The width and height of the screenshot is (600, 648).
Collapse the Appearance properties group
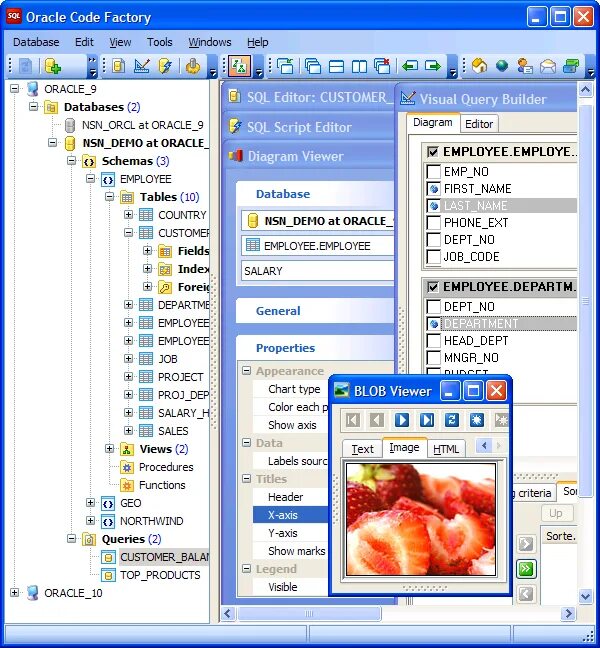(x=246, y=370)
